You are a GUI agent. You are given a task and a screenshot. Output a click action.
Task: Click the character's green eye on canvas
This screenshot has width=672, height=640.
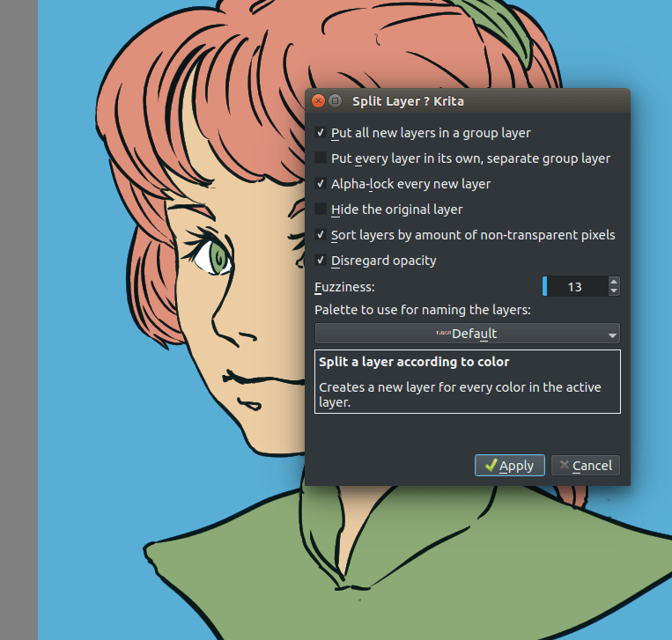click(x=218, y=257)
